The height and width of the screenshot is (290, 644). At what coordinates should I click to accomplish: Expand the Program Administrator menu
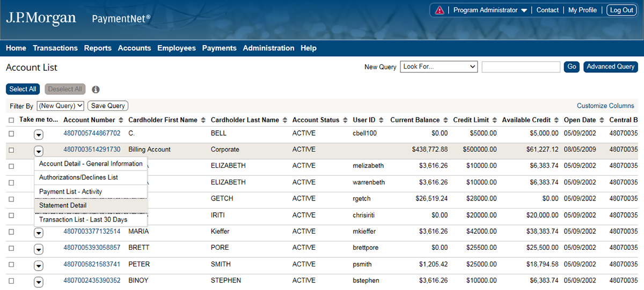pos(490,10)
